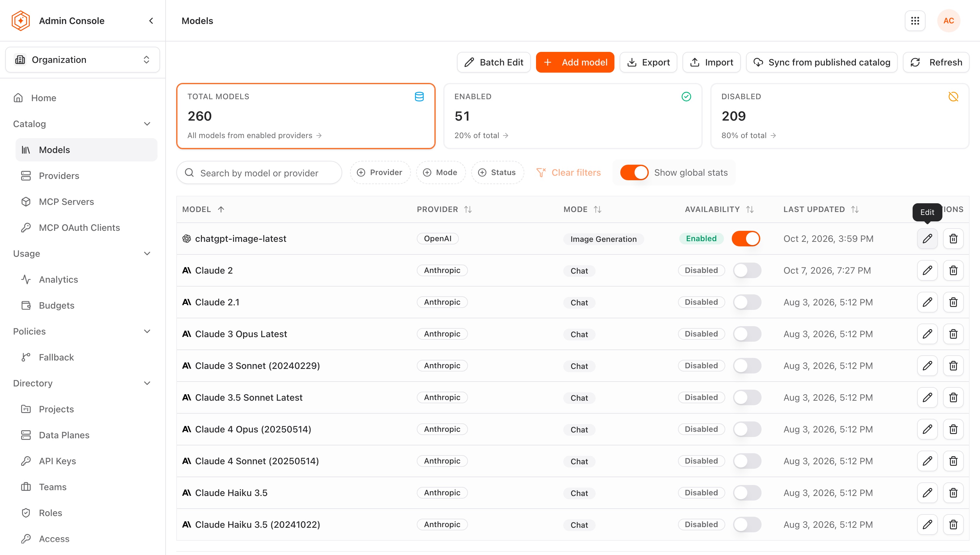Delete Claude 3 Sonnet (20240229) model

[x=953, y=366]
